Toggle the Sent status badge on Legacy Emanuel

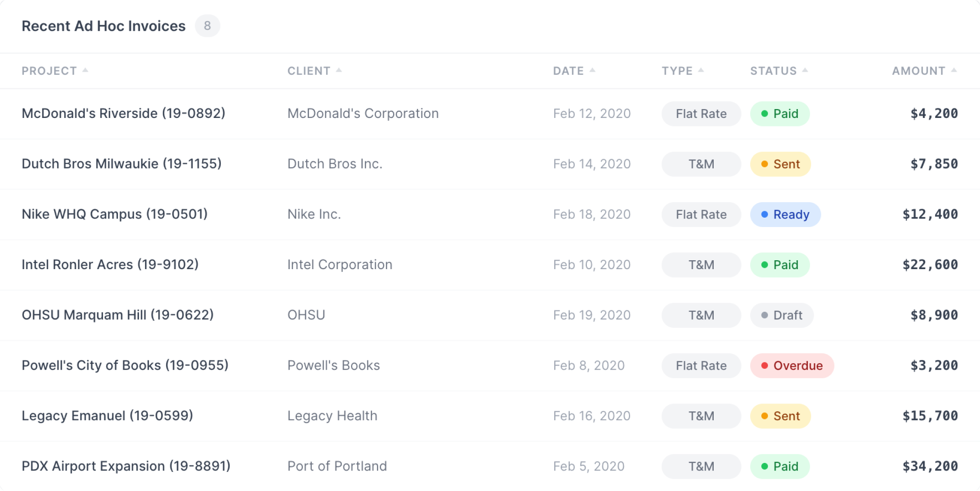(780, 416)
